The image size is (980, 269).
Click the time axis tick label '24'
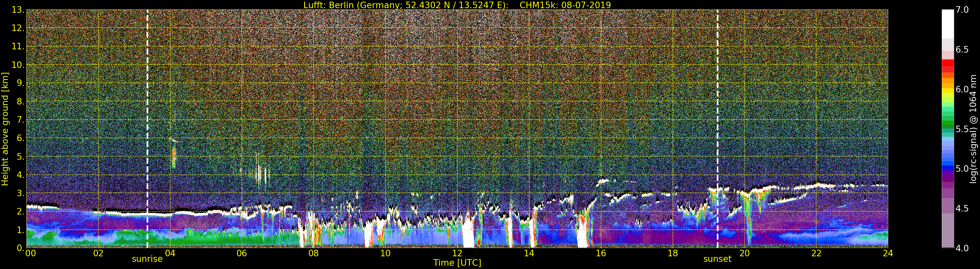[x=888, y=253]
